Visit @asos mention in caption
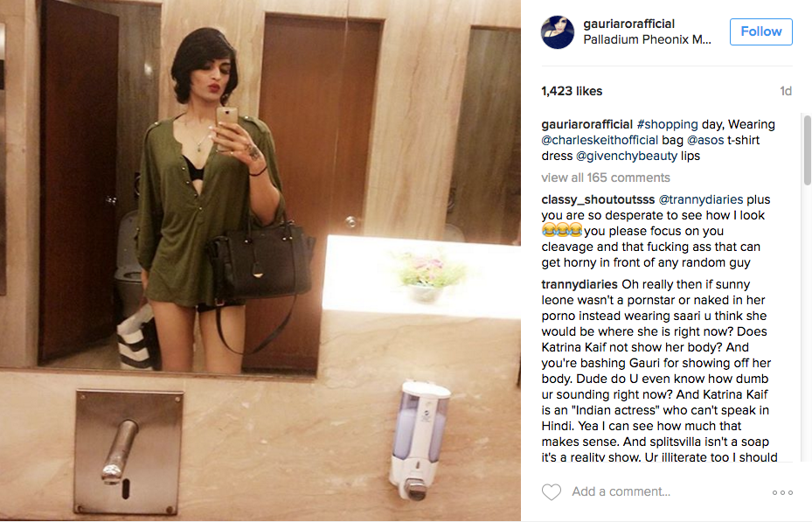 pyautogui.click(x=705, y=140)
